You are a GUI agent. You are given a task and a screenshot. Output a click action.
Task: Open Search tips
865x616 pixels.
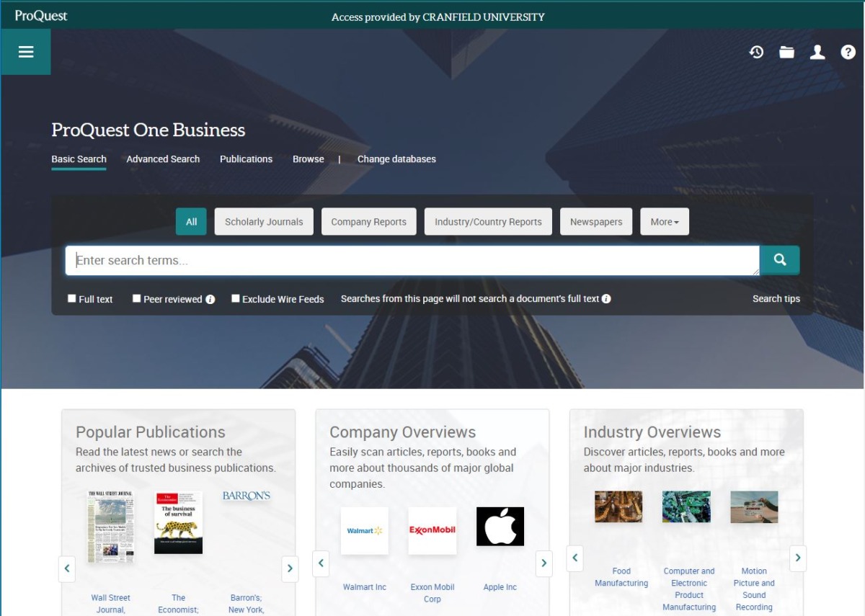776,298
